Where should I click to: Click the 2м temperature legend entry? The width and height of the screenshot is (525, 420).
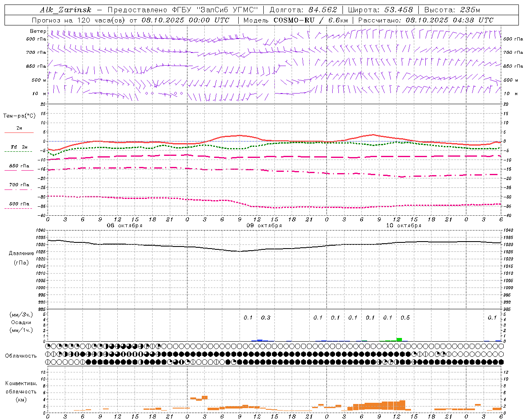(19, 128)
